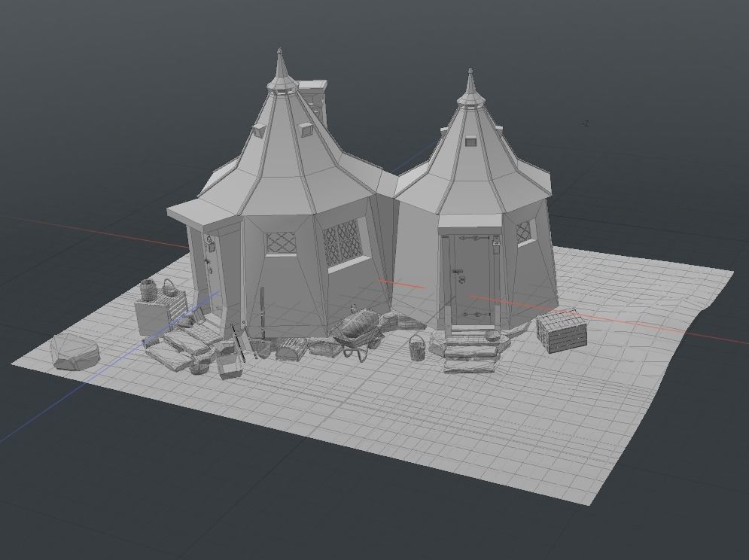Screen dimensions: 749x560
Task: Click the spire atop the right hut
Action: point(470,87)
